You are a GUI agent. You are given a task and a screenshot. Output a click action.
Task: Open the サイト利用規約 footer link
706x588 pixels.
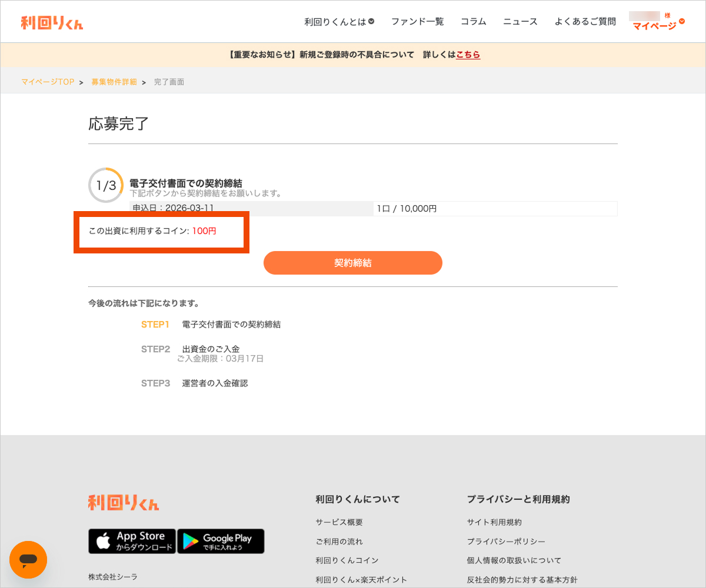click(494, 522)
